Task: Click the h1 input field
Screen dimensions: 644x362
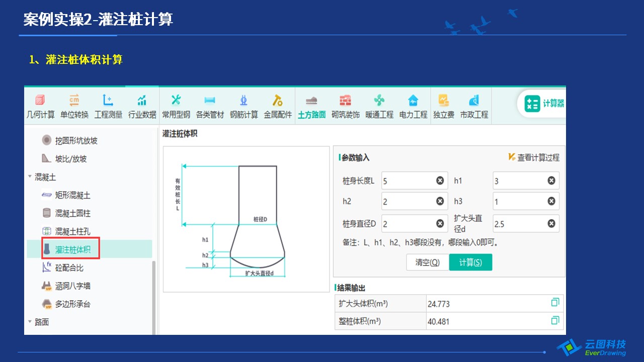Action: [x=526, y=181]
